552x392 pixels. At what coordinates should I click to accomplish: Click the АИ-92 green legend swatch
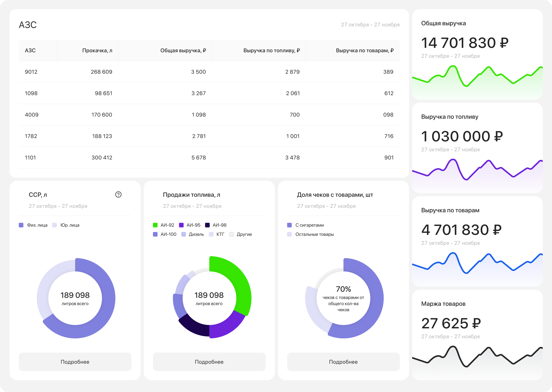coord(155,225)
